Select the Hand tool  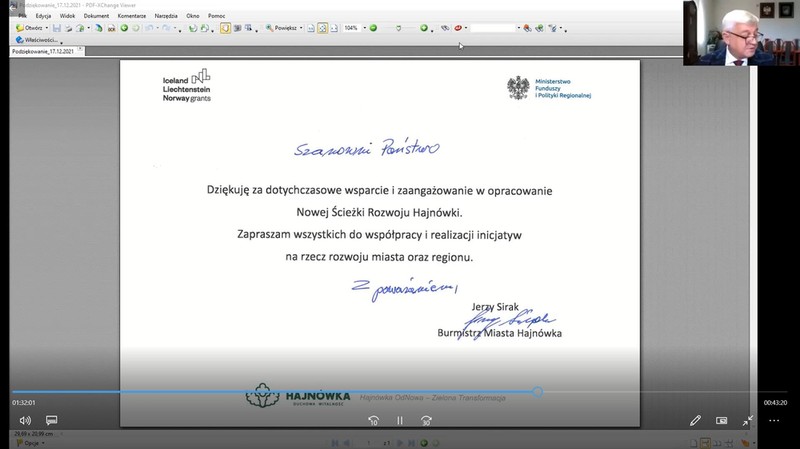coord(226,28)
